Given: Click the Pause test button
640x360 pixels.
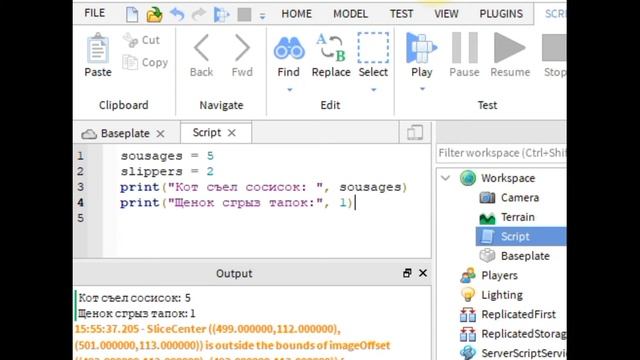Looking at the screenshot, I should click(464, 56).
